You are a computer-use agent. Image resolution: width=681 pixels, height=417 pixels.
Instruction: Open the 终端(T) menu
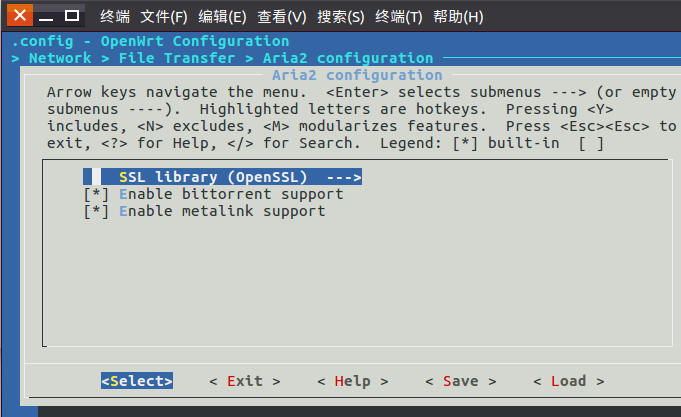398,17
